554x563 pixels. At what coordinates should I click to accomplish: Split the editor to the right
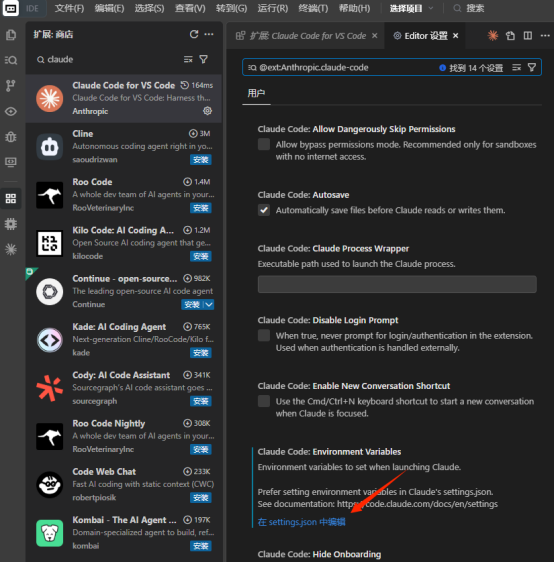(528, 36)
